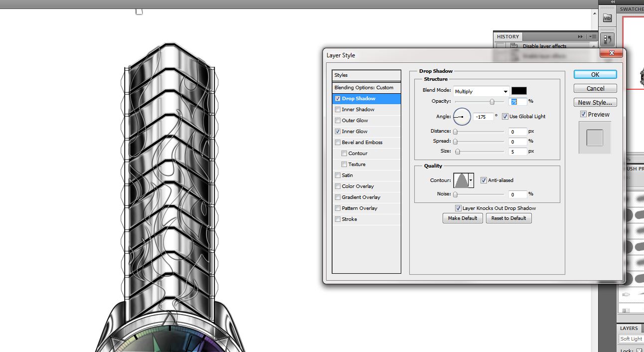Open the layer blend mode Soft Light dropdown
Screen dimensions: 644x352
point(631,339)
